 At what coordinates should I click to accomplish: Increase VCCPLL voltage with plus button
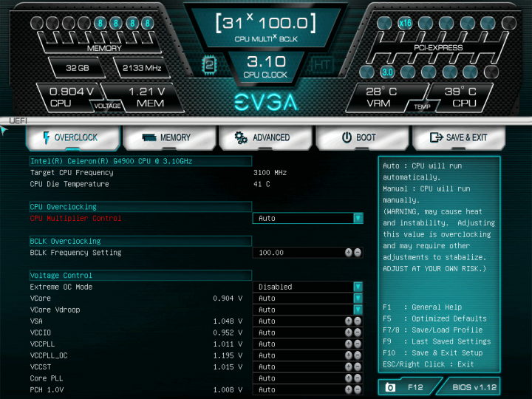pyautogui.click(x=349, y=344)
